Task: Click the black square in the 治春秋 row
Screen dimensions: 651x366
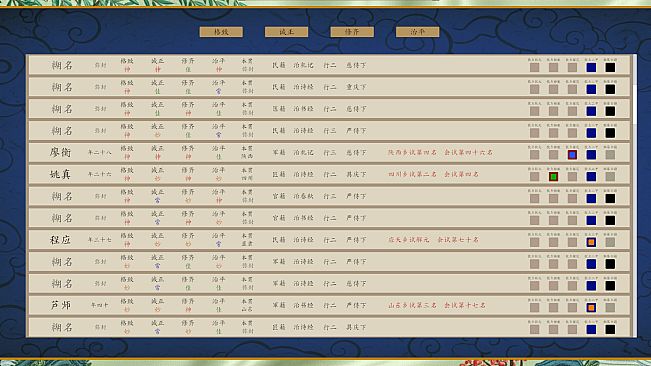Action: (610, 198)
